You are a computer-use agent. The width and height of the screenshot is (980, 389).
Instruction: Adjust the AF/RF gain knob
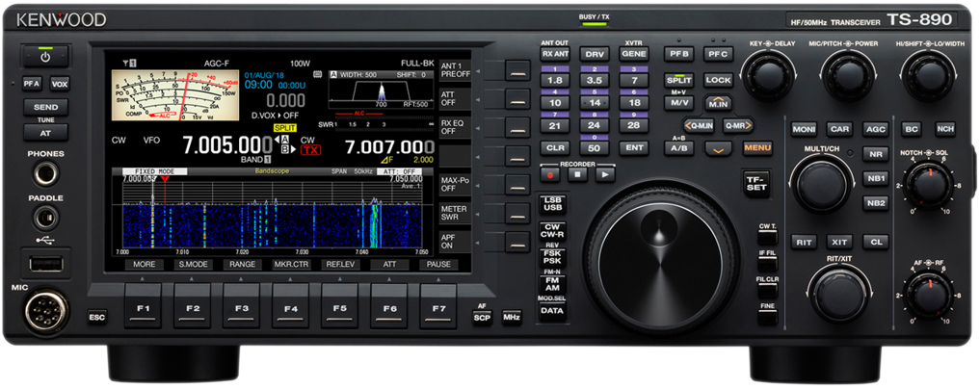[929, 294]
